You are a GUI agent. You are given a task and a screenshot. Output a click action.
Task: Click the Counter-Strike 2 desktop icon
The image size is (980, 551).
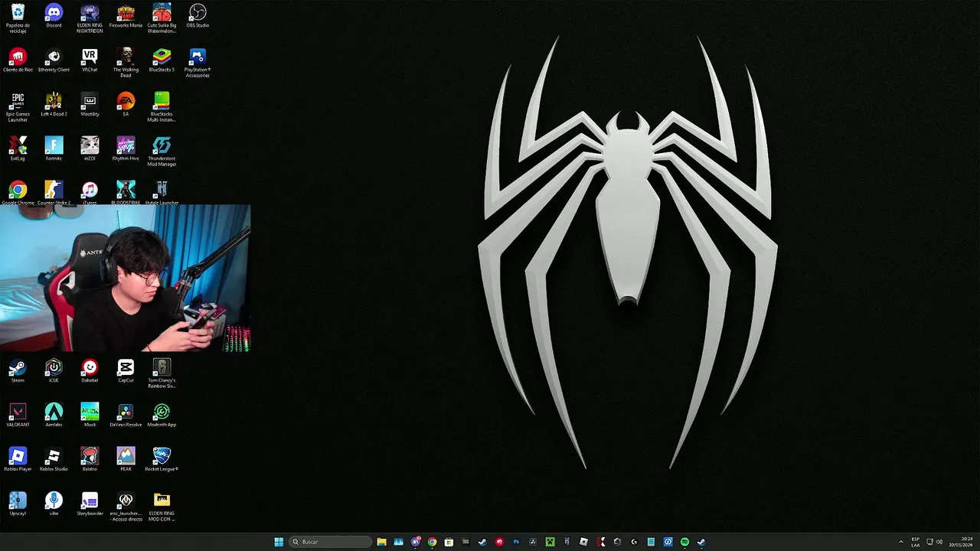click(x=54, y=192)
